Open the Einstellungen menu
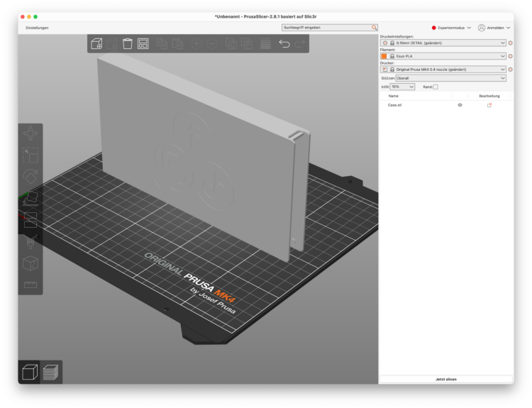 click(37, 27)
